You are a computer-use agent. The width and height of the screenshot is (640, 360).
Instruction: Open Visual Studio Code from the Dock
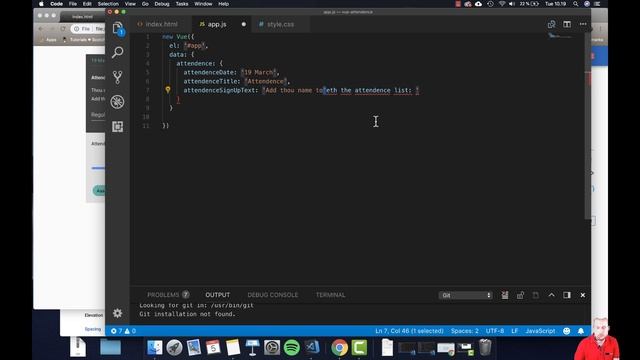312,347
